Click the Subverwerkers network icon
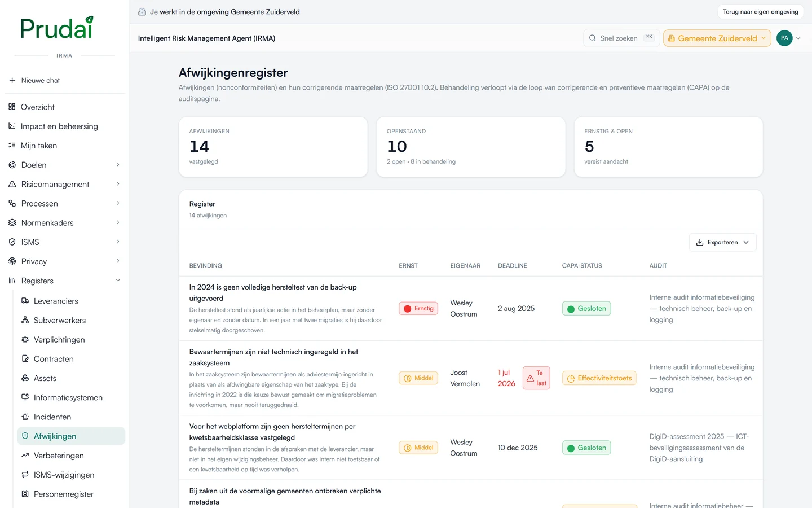 pyautogui.click(x=25, y=320)
